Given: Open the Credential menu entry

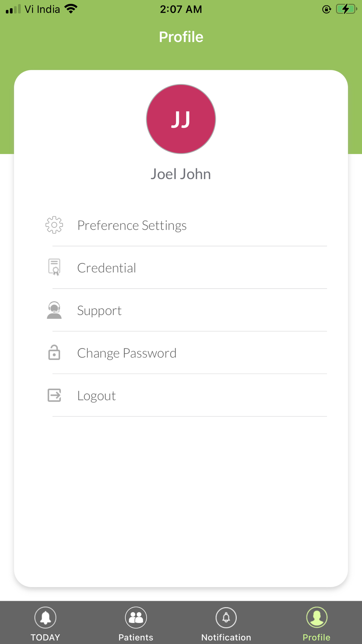Looking at the screenshot, I should coord(107,268).
